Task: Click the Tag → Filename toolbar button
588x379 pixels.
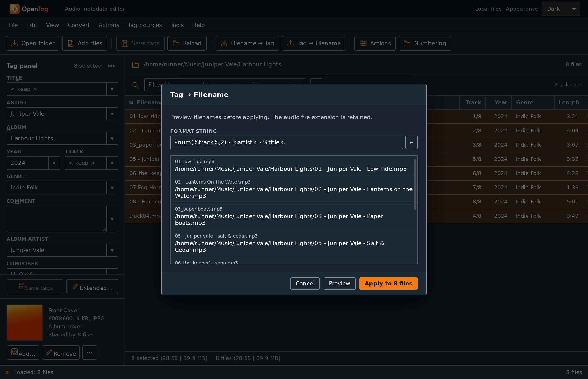Action: [314, 43]
